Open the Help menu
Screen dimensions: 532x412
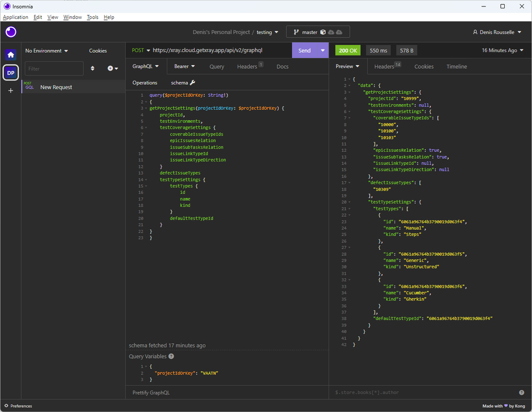click(x=109, y=17)
